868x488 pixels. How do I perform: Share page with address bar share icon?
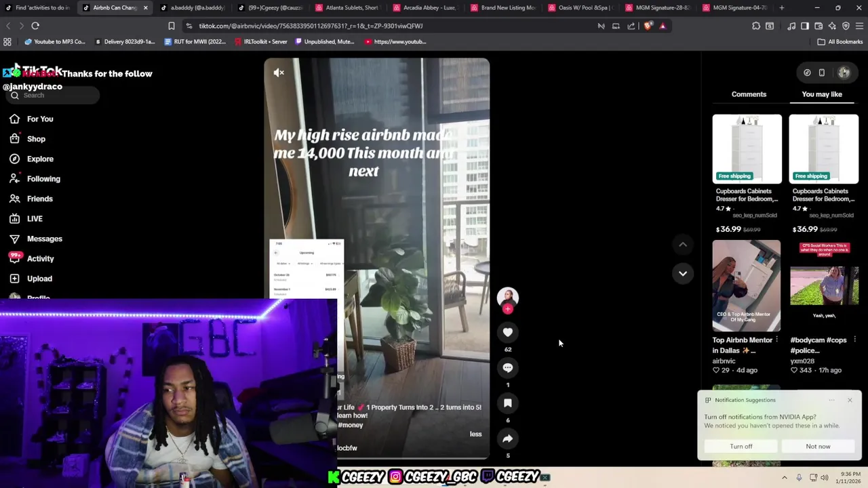tap(631, 26)
